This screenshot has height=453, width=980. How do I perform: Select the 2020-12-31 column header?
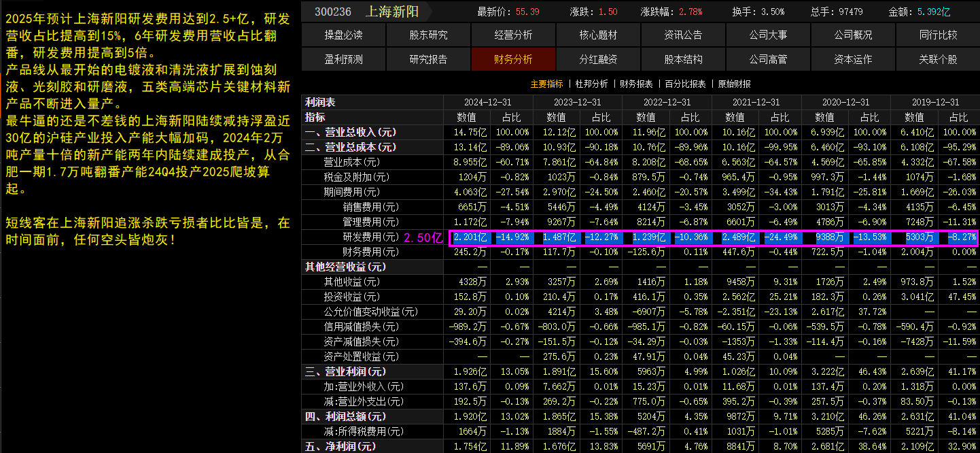[x=845, y=102]
